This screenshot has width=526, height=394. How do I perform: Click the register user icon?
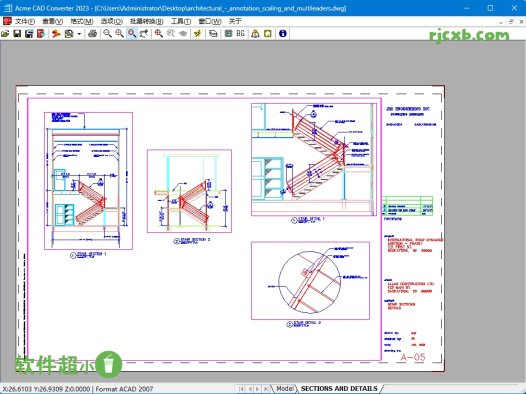(255, 34)
